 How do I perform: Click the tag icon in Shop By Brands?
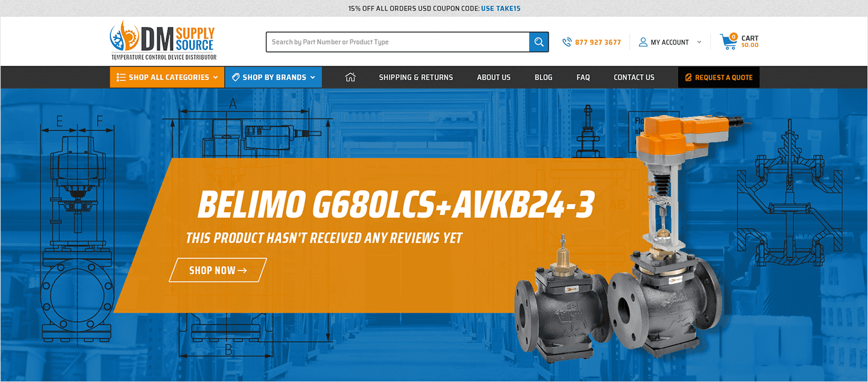[236, 77]
